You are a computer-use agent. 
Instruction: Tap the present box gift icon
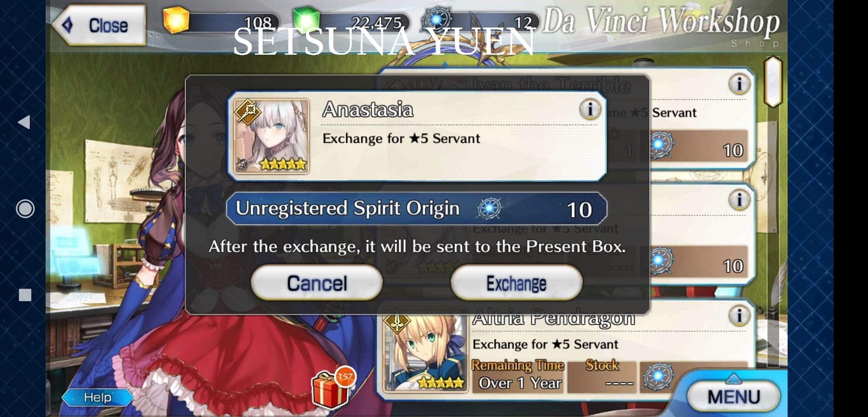point(330,389)
